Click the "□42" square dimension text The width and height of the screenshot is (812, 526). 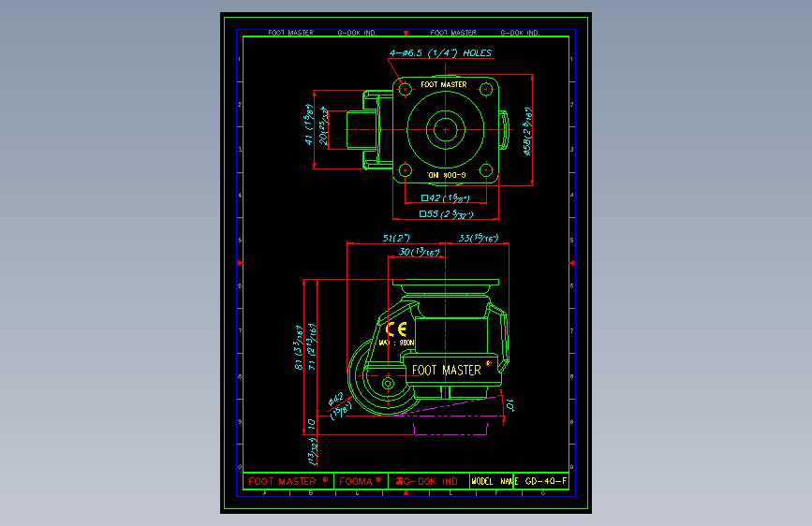coord(446,198)
